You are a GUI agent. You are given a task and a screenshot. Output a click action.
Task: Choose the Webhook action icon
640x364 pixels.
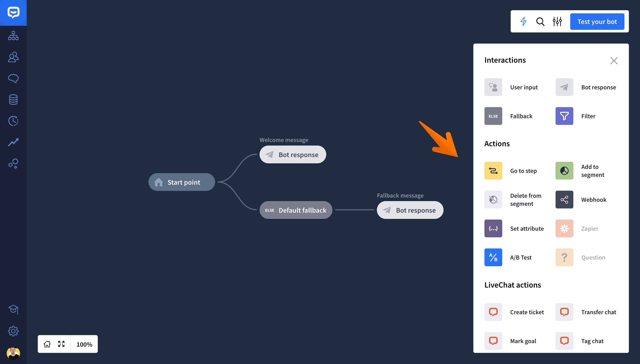[564, 200]
